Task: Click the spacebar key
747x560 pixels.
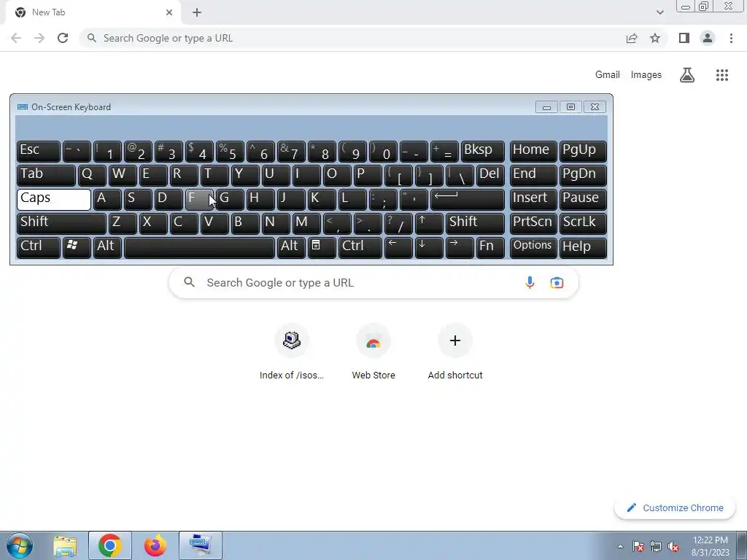Action: point(199,246)
